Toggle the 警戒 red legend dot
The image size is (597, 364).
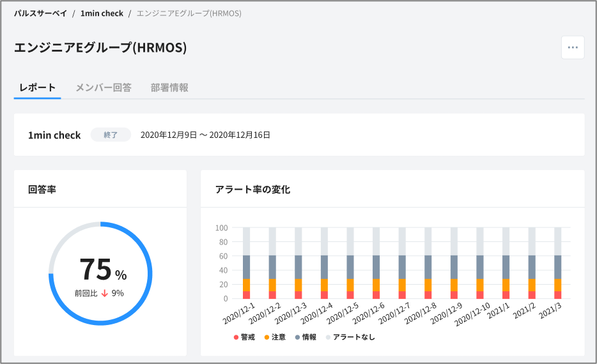pyautogui.click(x=236, y=337)
